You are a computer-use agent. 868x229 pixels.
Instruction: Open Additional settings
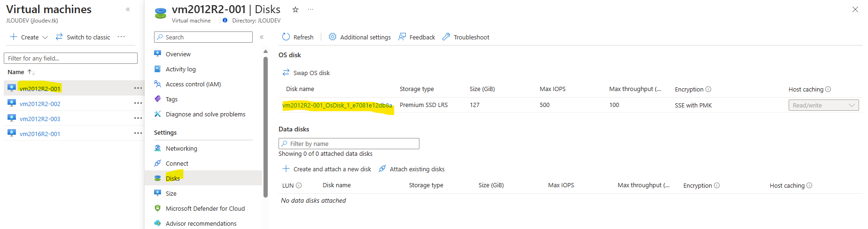[360, 37]
